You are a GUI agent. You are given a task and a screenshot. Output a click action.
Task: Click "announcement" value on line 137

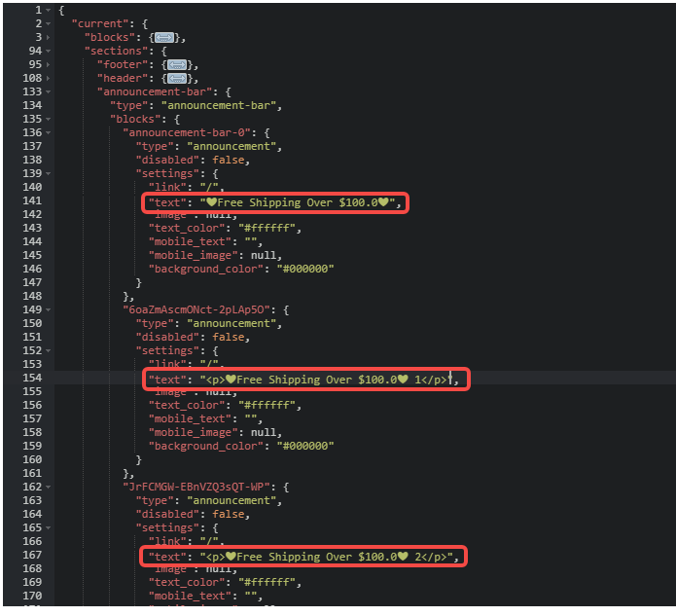tap(231, 147)
